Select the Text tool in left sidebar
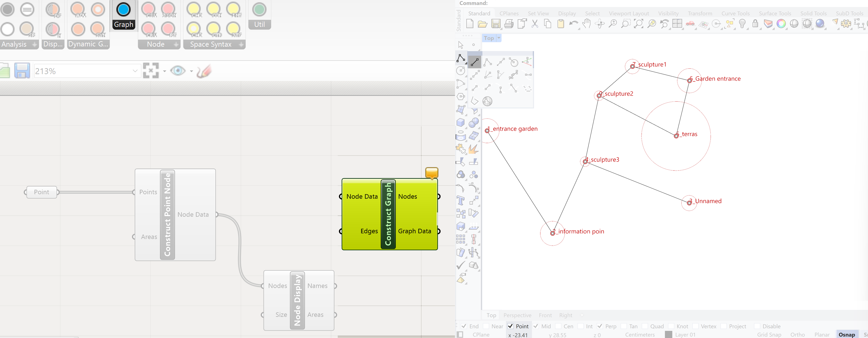Viewport: 868px width, 338px height. tap(460, 201)
